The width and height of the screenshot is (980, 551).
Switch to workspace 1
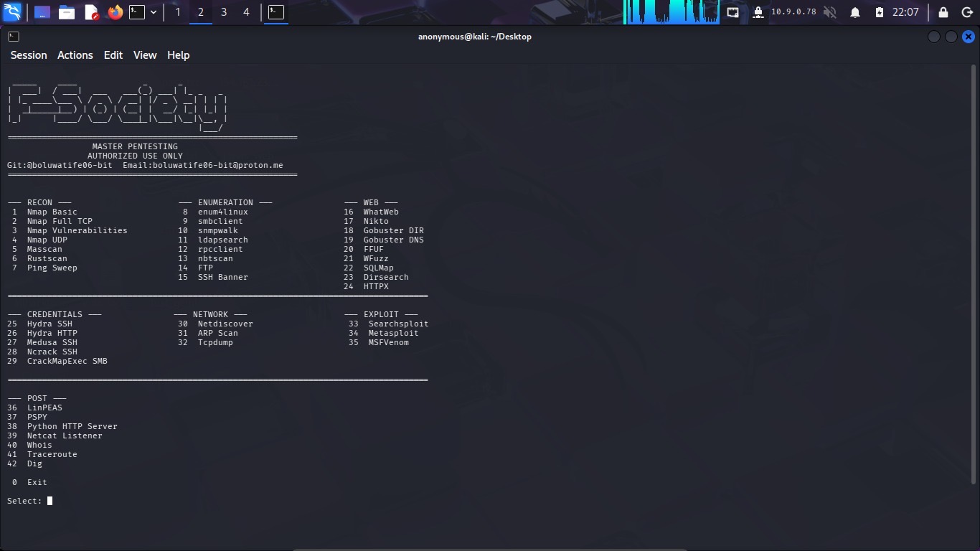(x=178, y=12)
